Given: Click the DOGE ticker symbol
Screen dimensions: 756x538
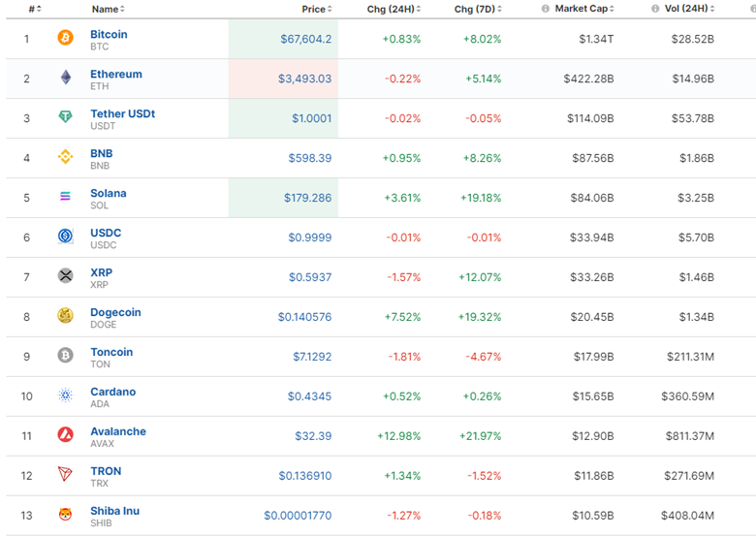Looking at the screenshot, I should (x=103, y=325).
